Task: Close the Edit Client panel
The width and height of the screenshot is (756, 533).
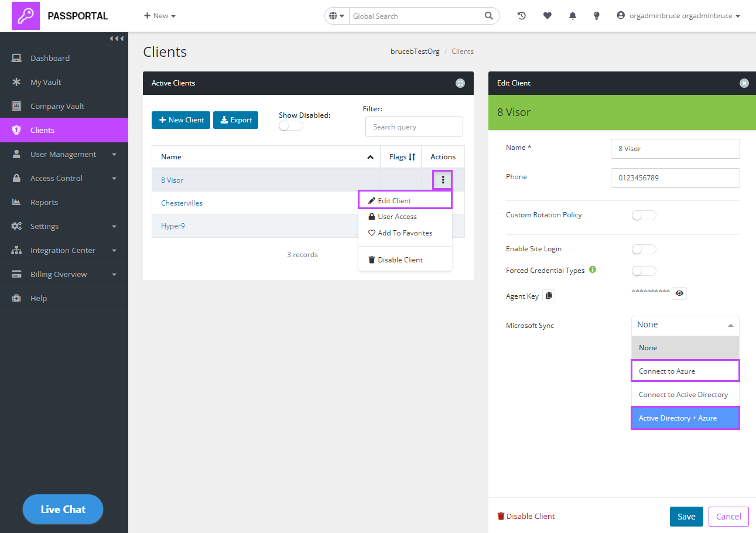Action: [744, 83]
